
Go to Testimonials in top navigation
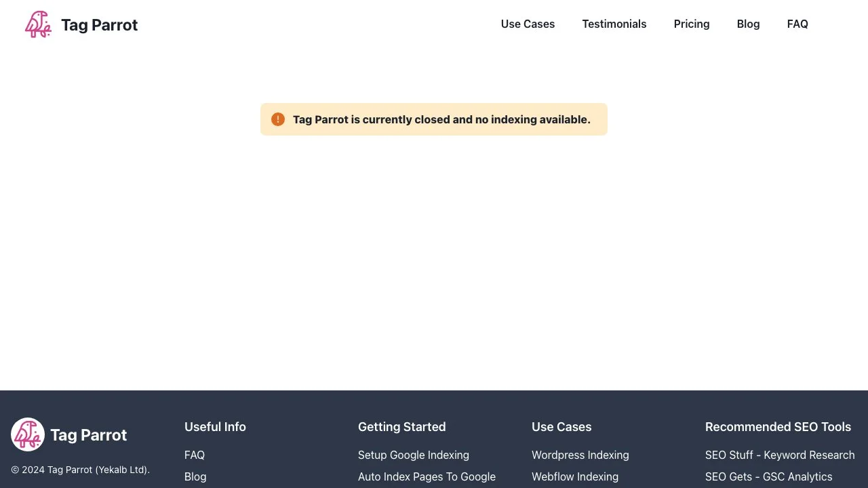(x=614, y=24)
